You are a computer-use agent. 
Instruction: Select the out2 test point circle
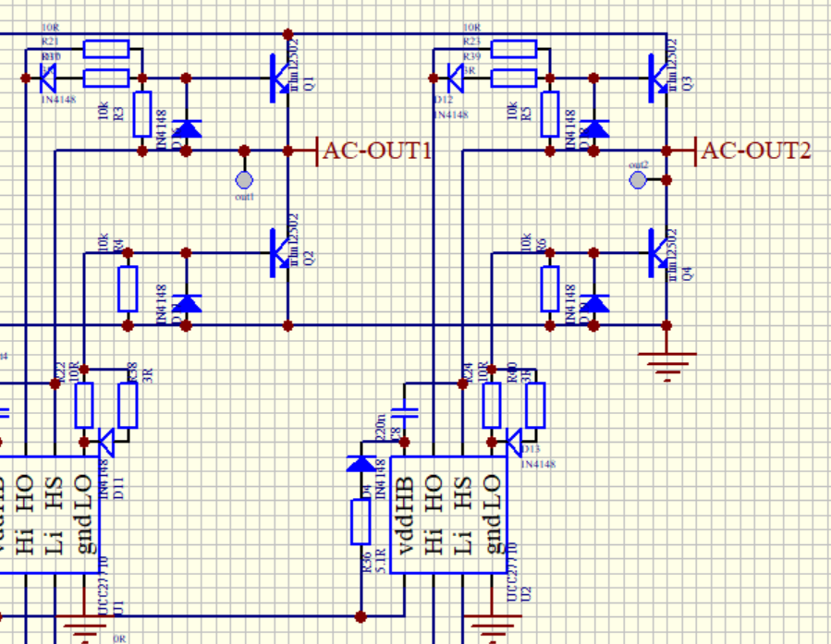coord(638,180)
